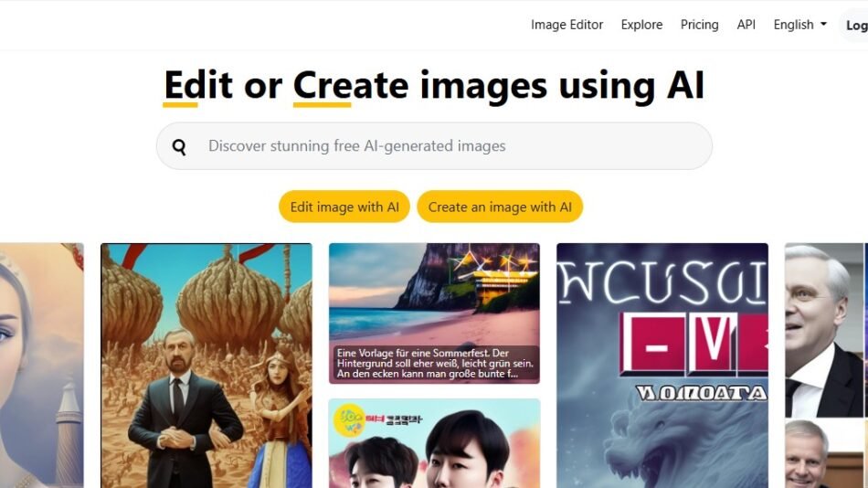Screen dimensions: 868x488
Task: Click the German Sommerfest caption text
Action: (434, 363)
